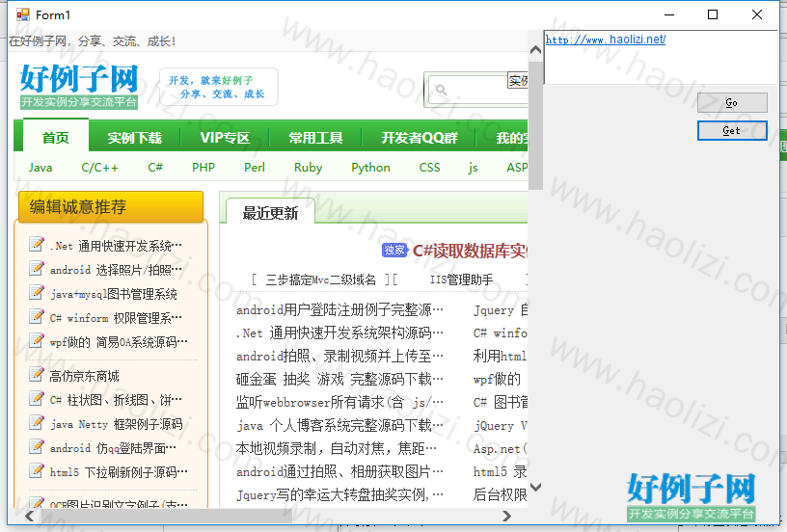Viewport: 787px width, 532px height.
Task: Click the Form1 window icon
Action: (x=22, y=15)
